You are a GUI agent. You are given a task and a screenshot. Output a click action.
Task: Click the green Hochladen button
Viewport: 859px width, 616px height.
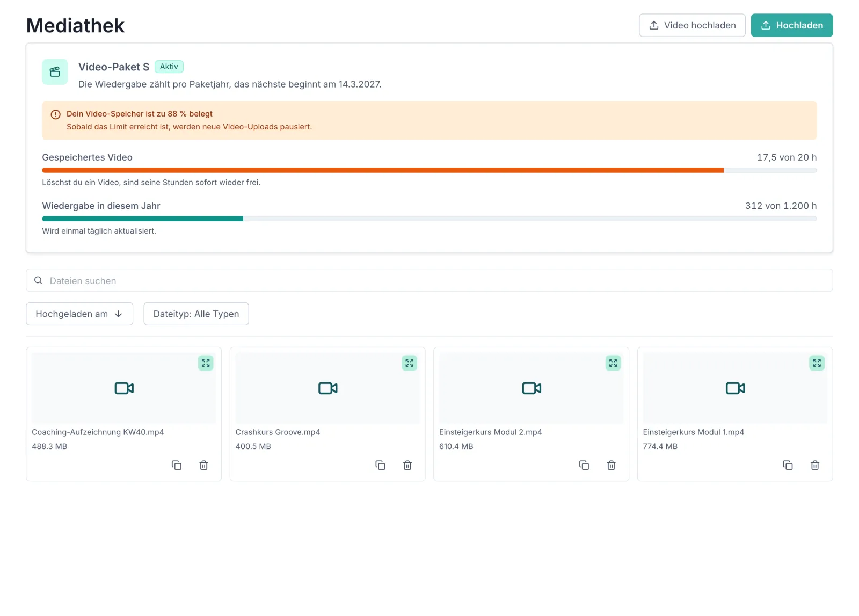pyautogui.click(x=792, y=25)
